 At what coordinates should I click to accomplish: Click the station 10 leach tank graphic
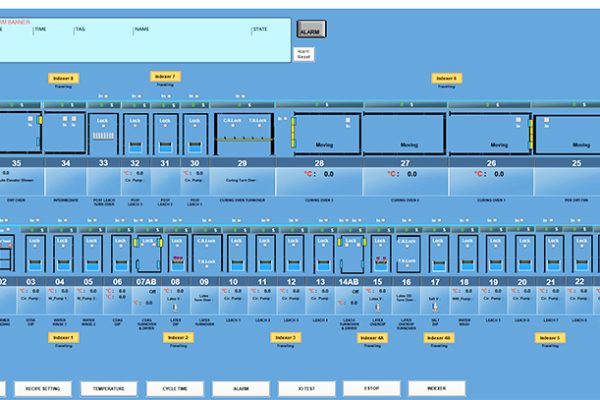coord(237,254)
